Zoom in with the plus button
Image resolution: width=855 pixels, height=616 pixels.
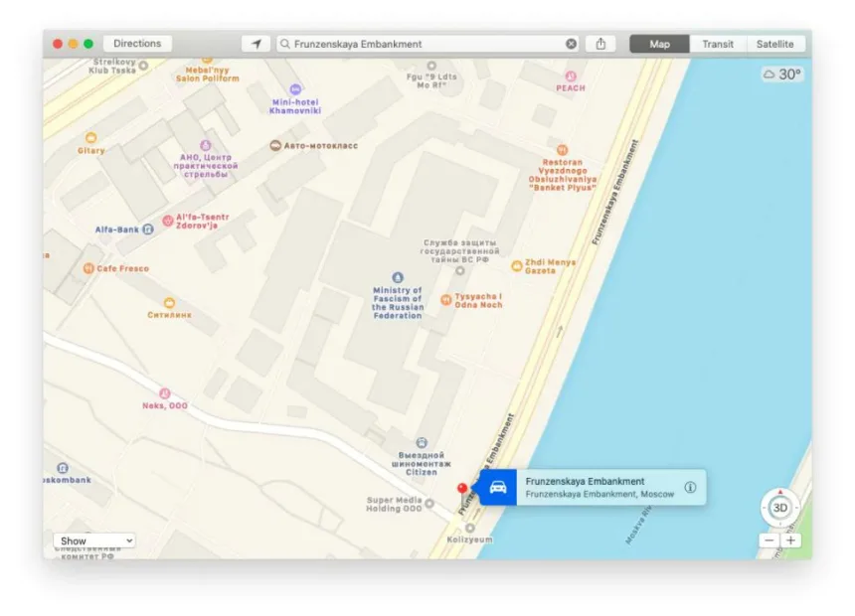click(x=791, y=540)
